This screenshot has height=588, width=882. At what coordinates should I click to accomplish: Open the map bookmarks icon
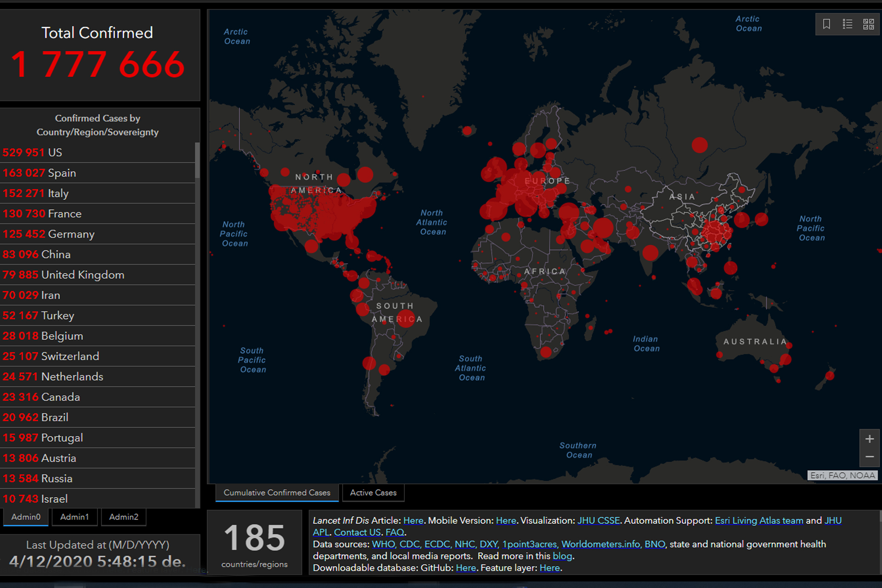point(826,24)
